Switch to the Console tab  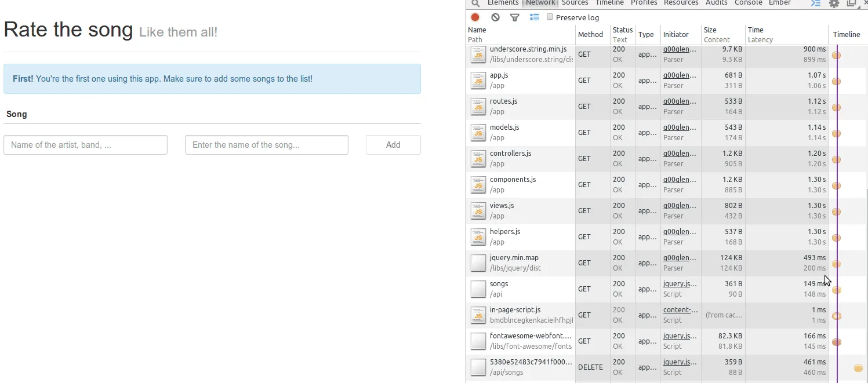pos(749,3)
